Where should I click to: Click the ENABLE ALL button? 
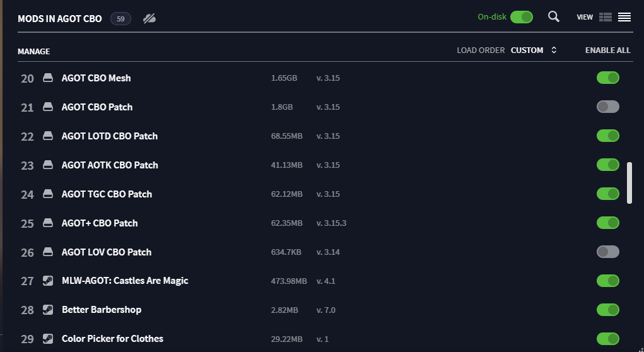tap(607, 50)
